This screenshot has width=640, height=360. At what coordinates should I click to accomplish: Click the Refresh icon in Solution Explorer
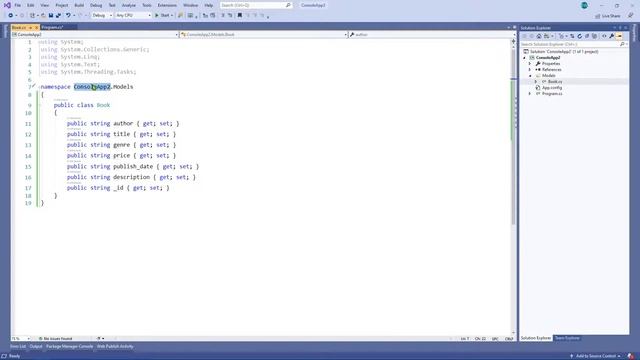tap(580, 36)
